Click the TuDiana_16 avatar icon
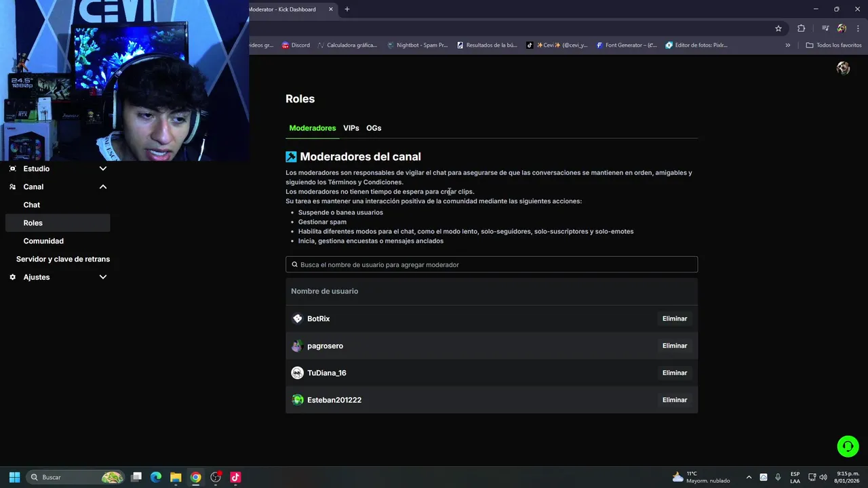Screen dimensions: 868x488 (x=297, y=373)
